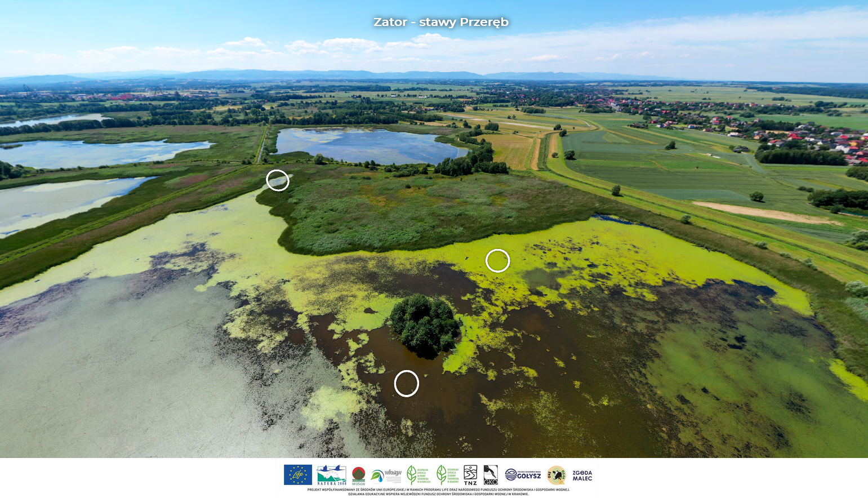The width and height of the screenshot is (868, 498).
Task: Open the TNZ logo
Action: (x=470, y=475)
